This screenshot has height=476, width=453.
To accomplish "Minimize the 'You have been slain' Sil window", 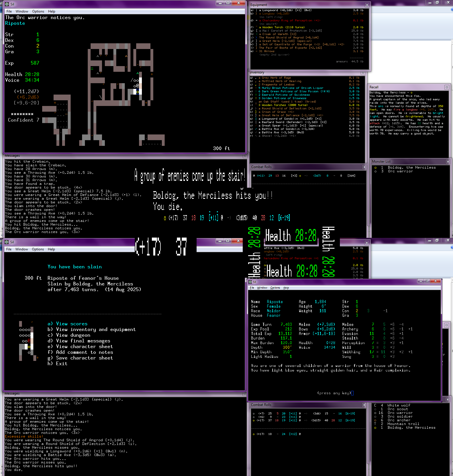I will coord(220,241).
